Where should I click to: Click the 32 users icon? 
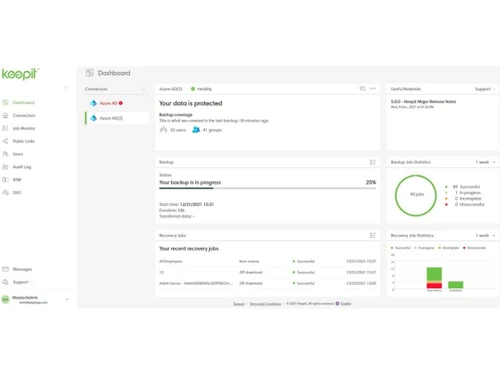[x=163, y=130]
